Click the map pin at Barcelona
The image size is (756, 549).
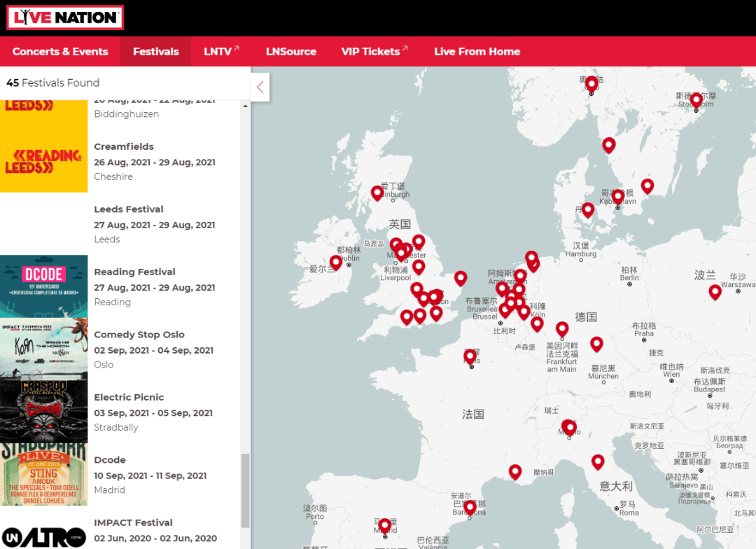[470, 508]
